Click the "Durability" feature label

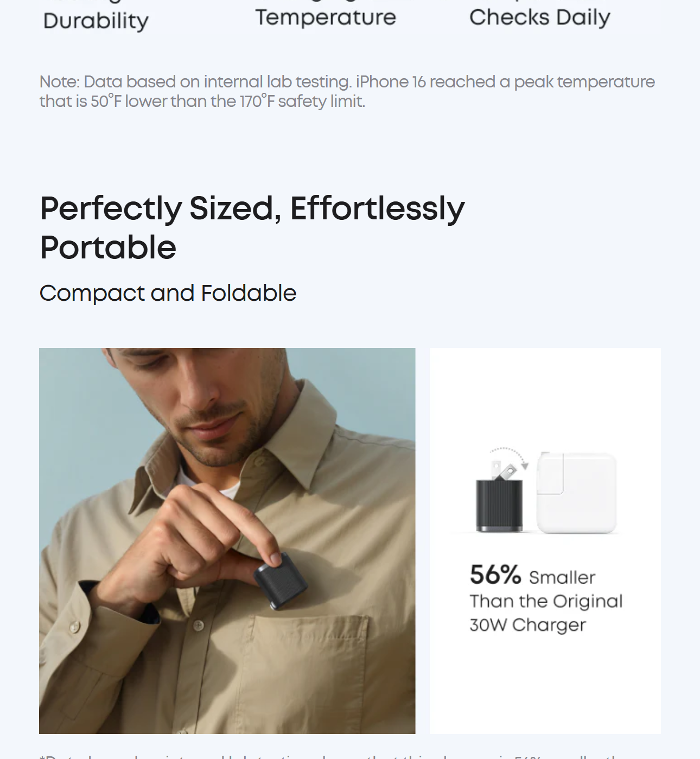tap(96, 21)
